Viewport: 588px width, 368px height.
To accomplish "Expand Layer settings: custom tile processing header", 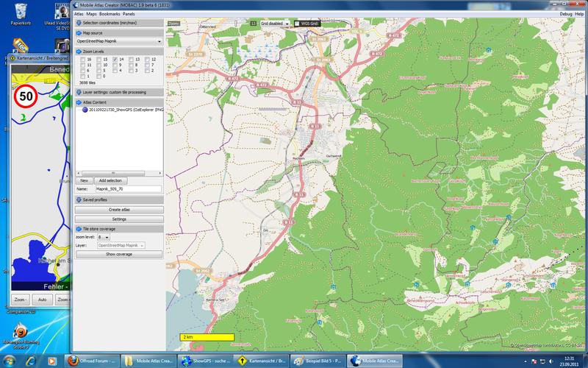I will tap(119, 92).
